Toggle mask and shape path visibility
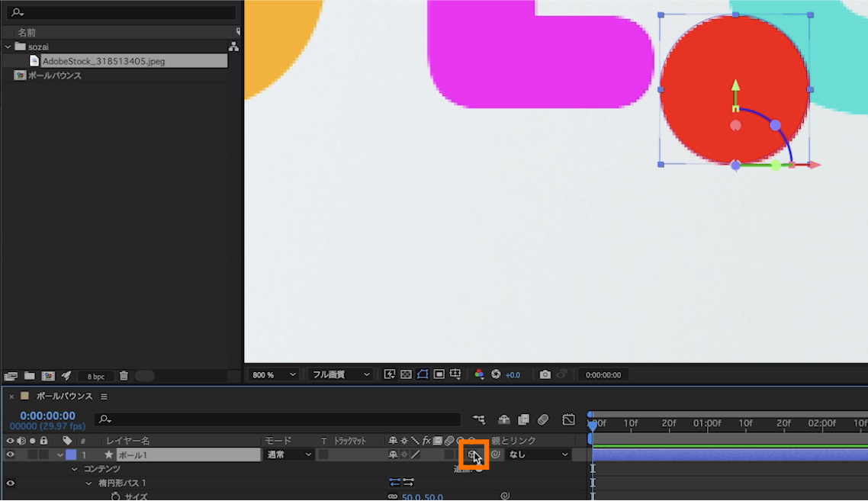The image size is (868, 501). 423,374
